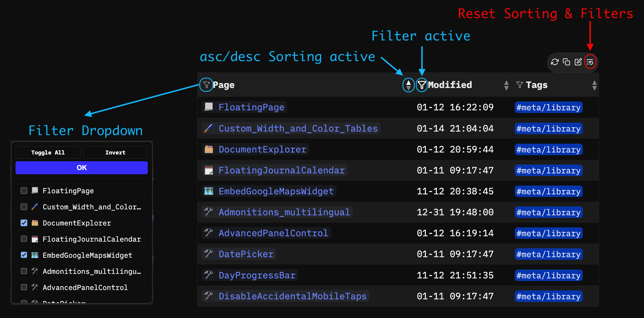
Task: Reset sorting and filters via the circled icon
Action: pyautogui.click(x=590, y=62)
